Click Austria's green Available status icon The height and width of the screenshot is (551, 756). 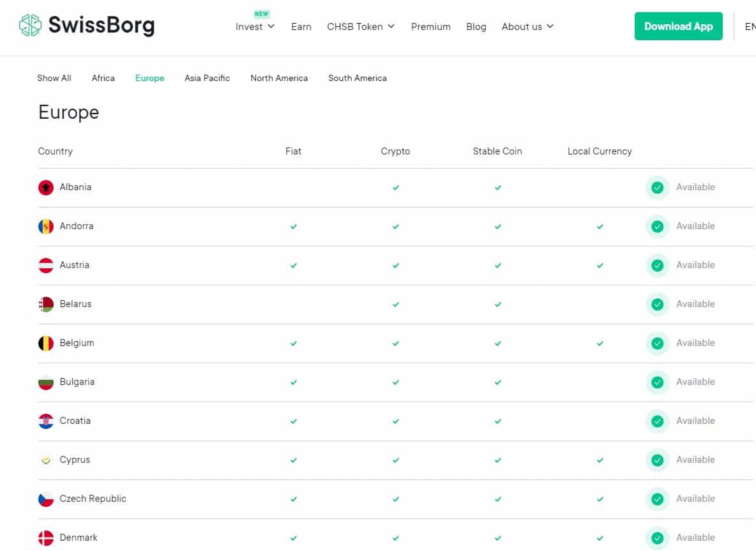(657, 266)
